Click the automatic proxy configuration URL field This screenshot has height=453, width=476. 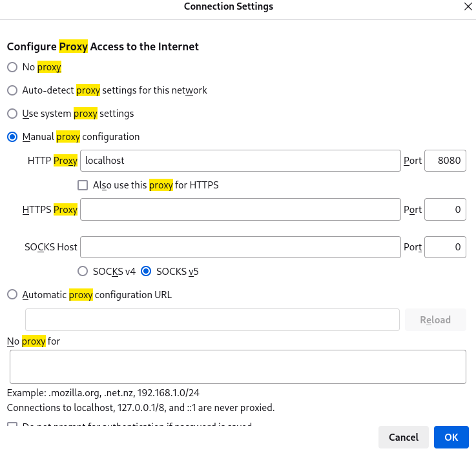[x=212, y=320]
